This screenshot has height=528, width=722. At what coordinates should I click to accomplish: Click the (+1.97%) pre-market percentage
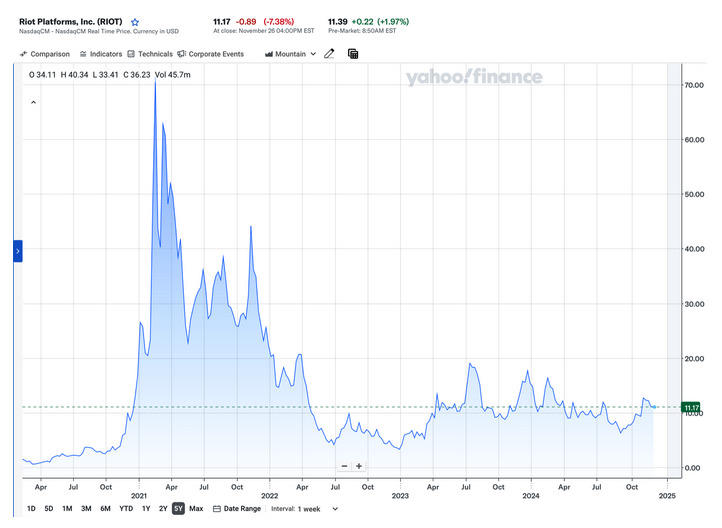point(393,22)
